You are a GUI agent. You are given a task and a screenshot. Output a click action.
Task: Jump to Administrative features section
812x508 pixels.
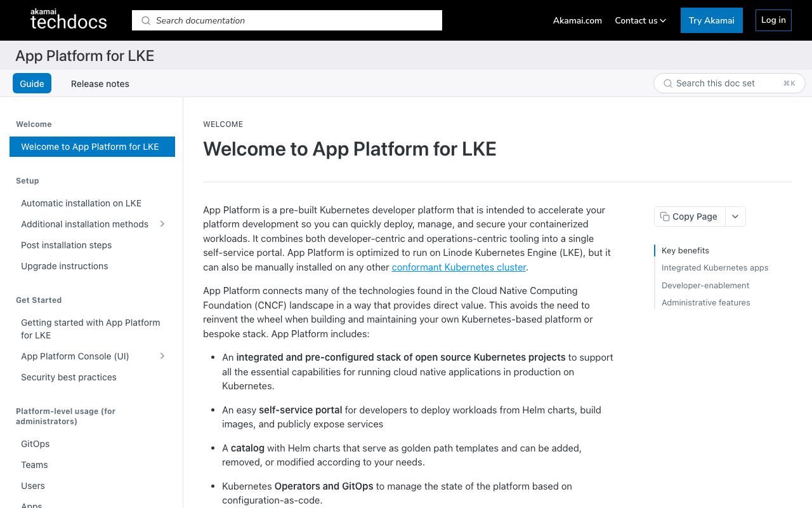[x=706, y=303]
